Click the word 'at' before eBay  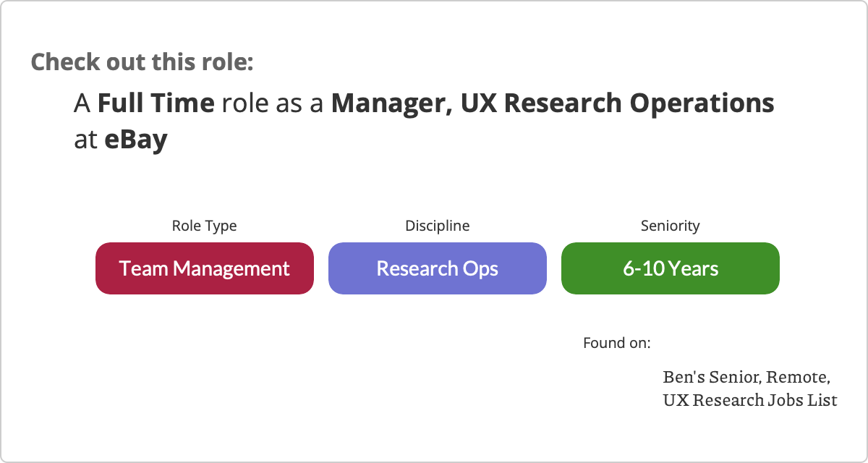(x=85, y=140)
